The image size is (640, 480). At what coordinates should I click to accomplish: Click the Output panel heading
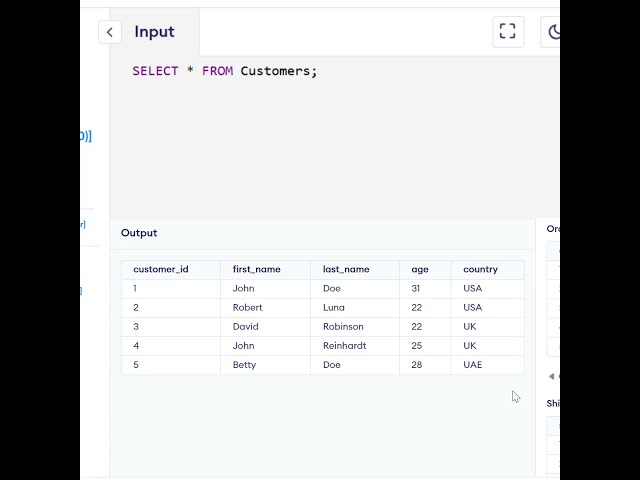tap(139, 233)
